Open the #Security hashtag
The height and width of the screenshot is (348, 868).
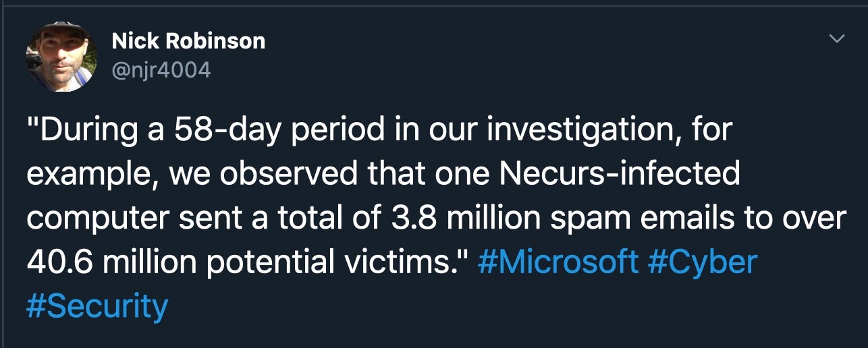coord(97,306)
